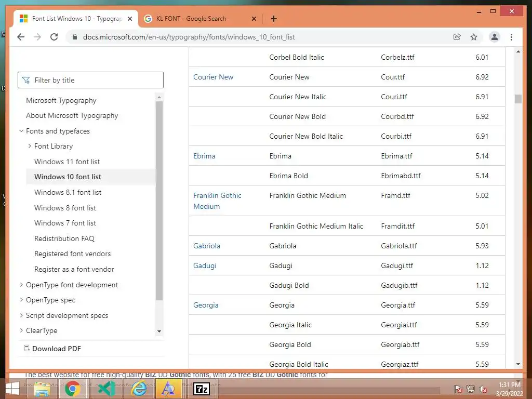532x399 pixels.
Task: Open Internet Explorer from taskbar
Action: [x=139, y=389]
